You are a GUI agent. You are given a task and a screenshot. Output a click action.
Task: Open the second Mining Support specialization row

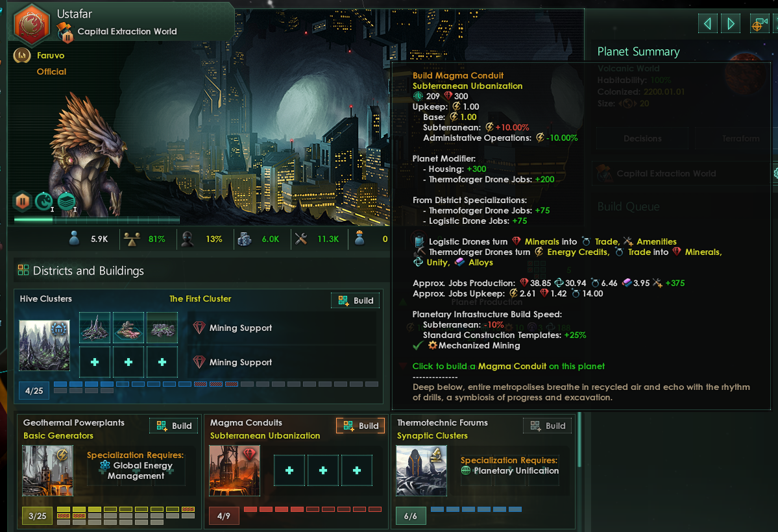[282, 362]
